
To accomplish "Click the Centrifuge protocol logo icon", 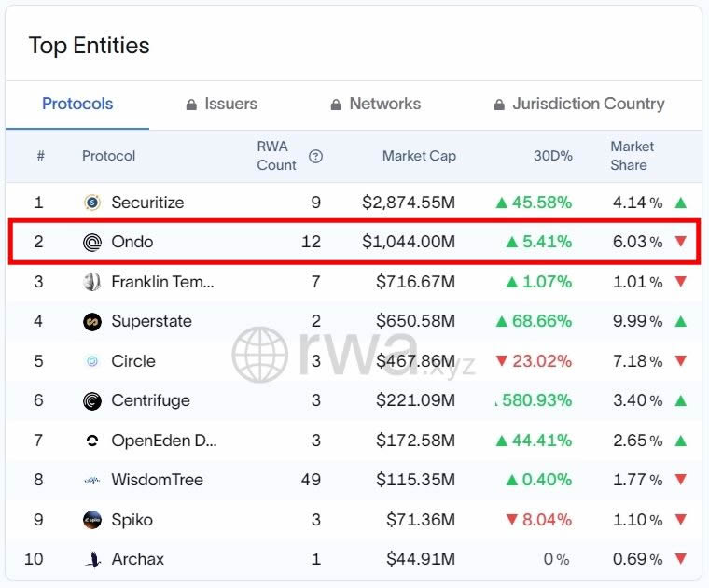I will tap(92, 401).
